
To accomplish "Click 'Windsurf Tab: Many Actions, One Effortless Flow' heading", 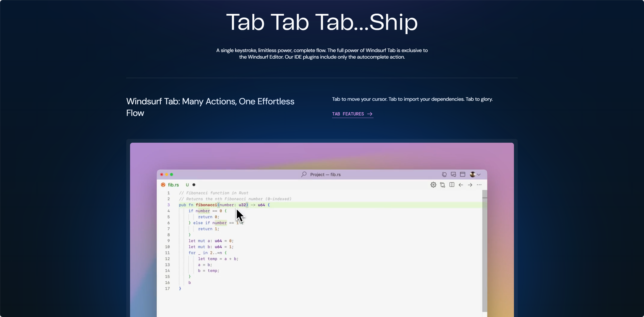I will 210,107.
